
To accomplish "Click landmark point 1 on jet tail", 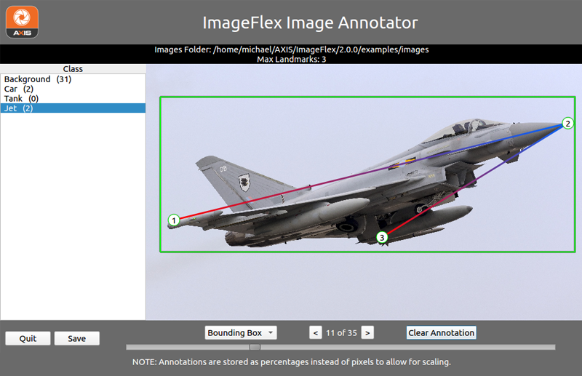I will (x=174, y=220).
